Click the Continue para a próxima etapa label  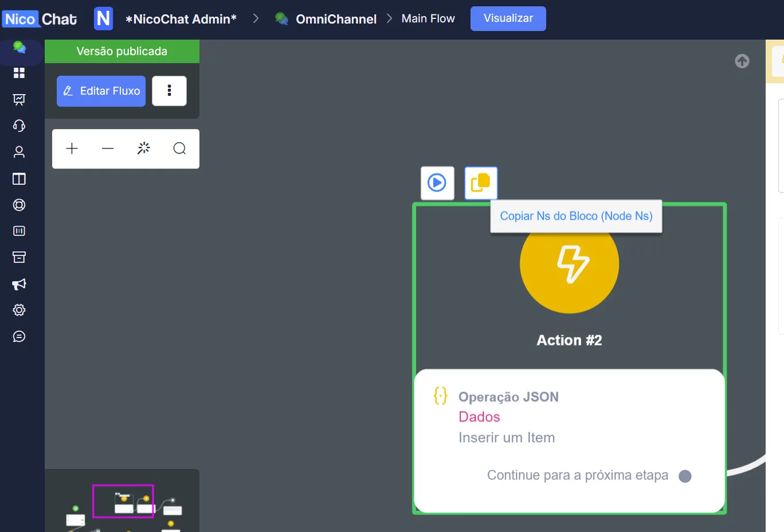point(578,475)
